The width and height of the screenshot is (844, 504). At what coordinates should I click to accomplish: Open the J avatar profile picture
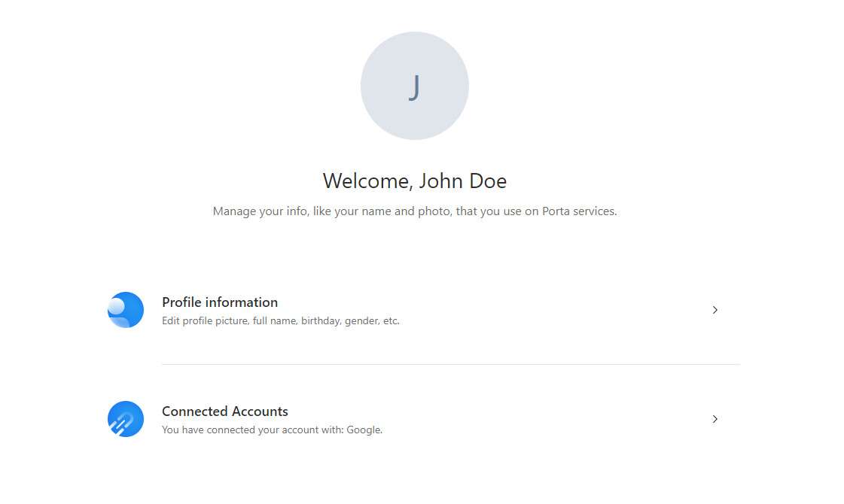[x=414, y=86]
